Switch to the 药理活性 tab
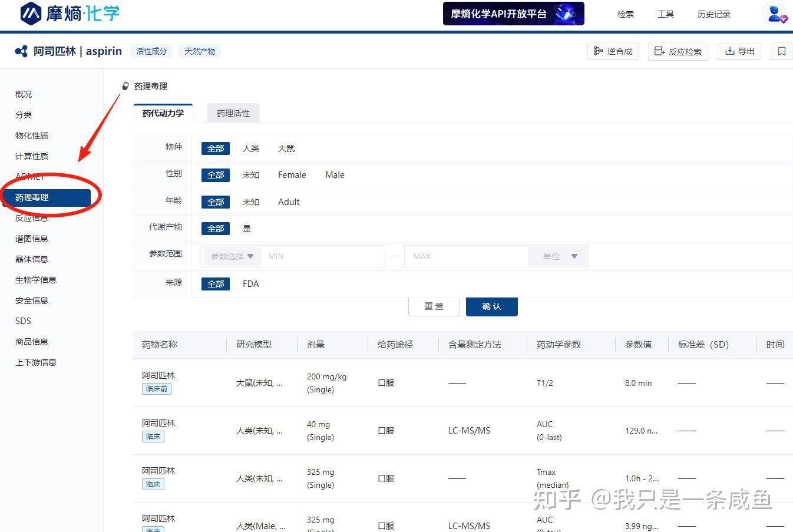Viewport: 793px width, 532px height. click(x=233, y=113)
